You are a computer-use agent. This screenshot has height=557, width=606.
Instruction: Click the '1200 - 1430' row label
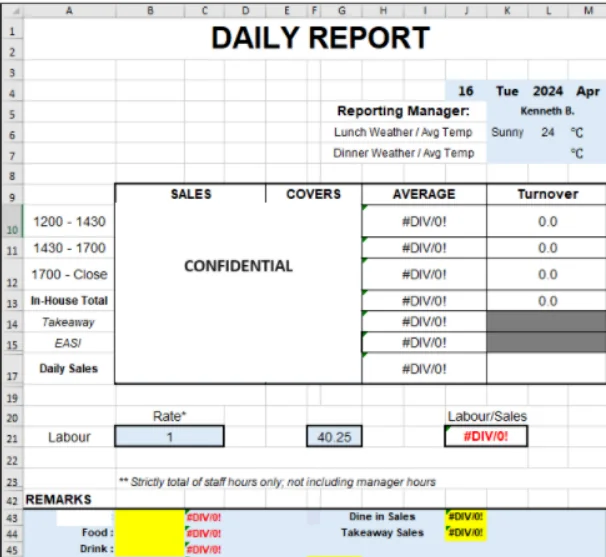tap(69, 222)
